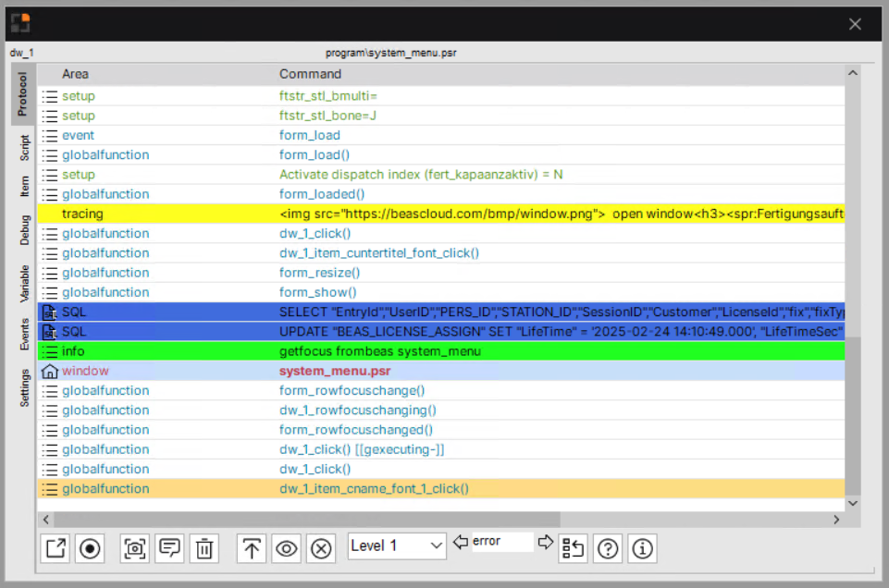Open protocol in new window via export icon

click(55, 548)
